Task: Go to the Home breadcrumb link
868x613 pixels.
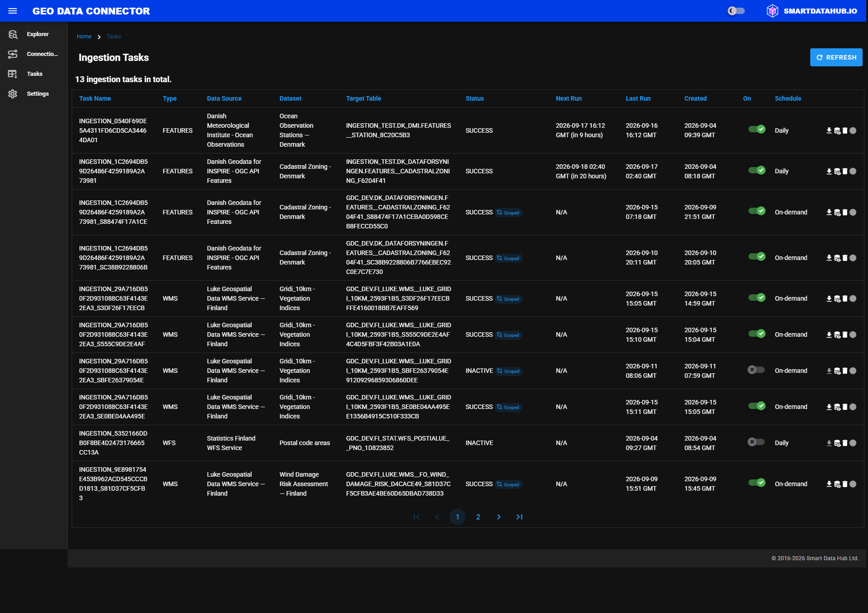Action: coord(84,37)
